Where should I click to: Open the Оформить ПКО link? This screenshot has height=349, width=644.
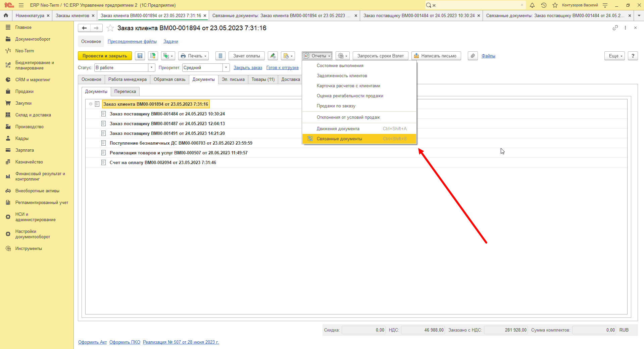pyautogui.click(x=125, y=342)
